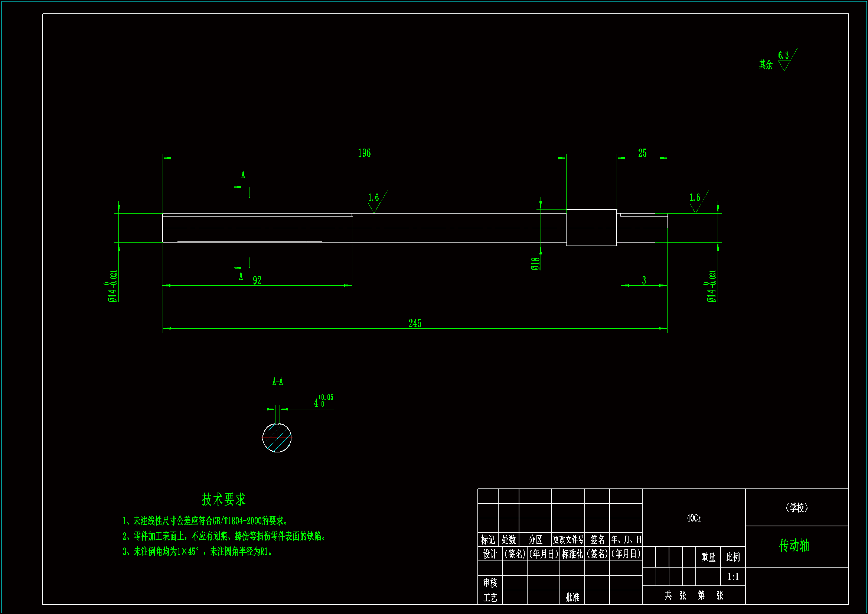This screenshot has height=614, width=868.
Task: Click the A-A section view label
Action: [277, 381]
